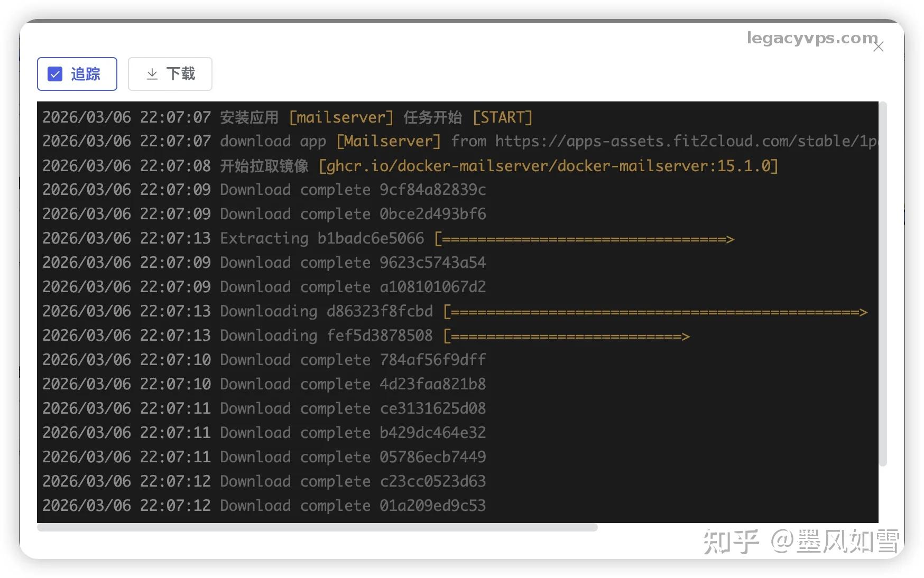Close the log dialog with the X icon
Image resolution: width=924 pixels, height=578 pixels.
point(879,47)
